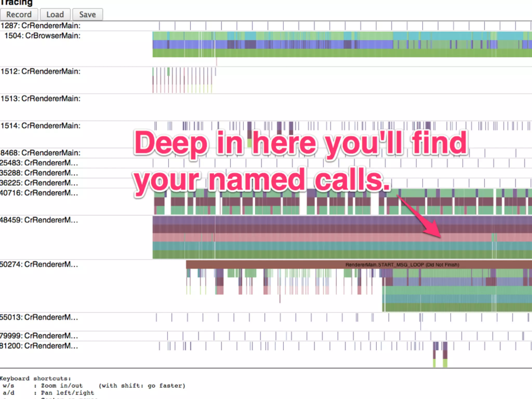532x399 pixels.
Task: Select the 79999 renderer track label
Action: tap(39, 336)
